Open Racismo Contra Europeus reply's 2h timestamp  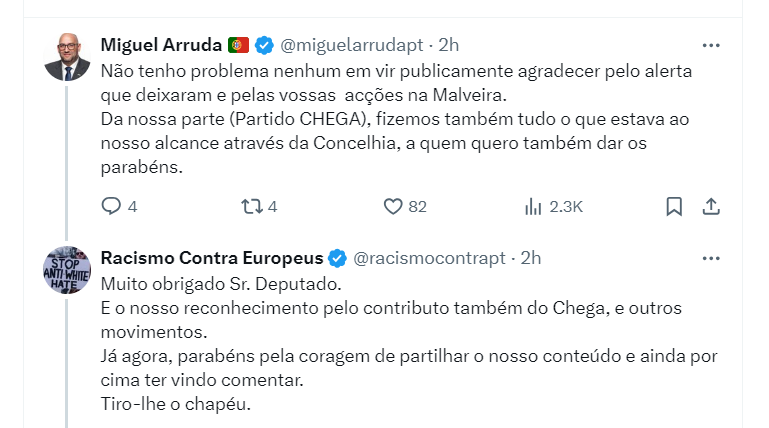pyautogui.click(x=531, y=258)
